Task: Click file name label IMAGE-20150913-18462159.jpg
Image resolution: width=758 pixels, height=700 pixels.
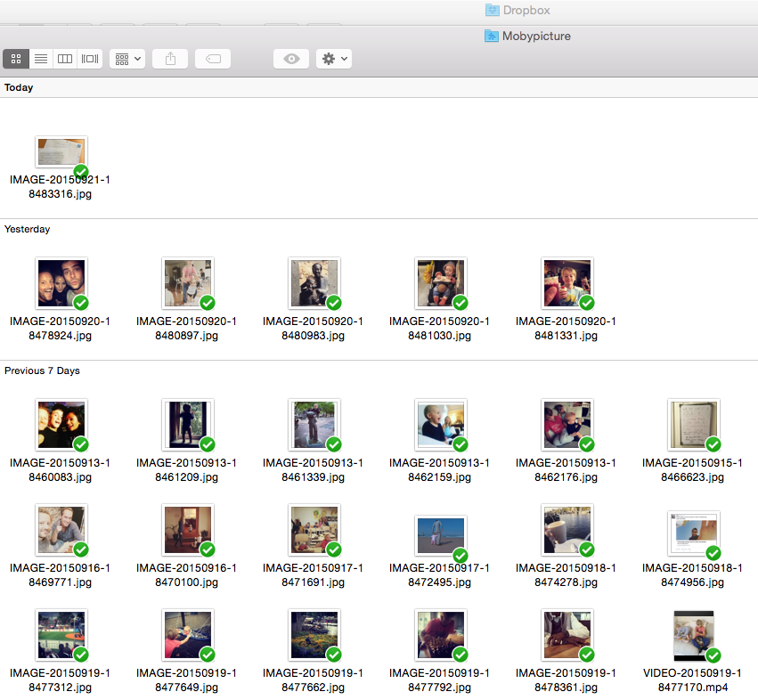Action: click(439, 470)
